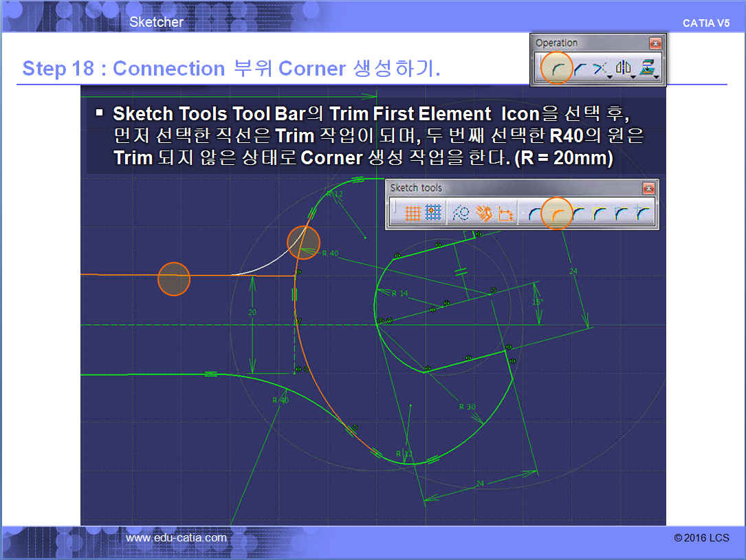Choose the No Trim corner option
The width and height of the screenshot is (746, 560).
579,214
